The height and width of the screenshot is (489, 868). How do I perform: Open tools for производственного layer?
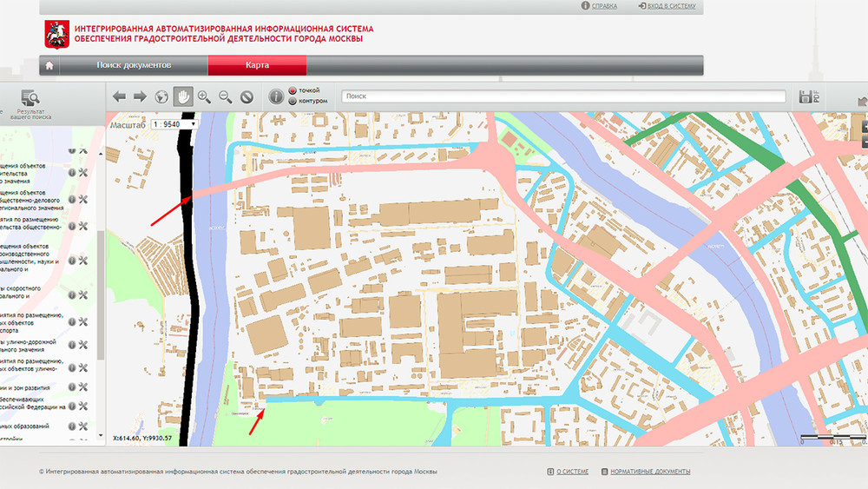(83, 261)
